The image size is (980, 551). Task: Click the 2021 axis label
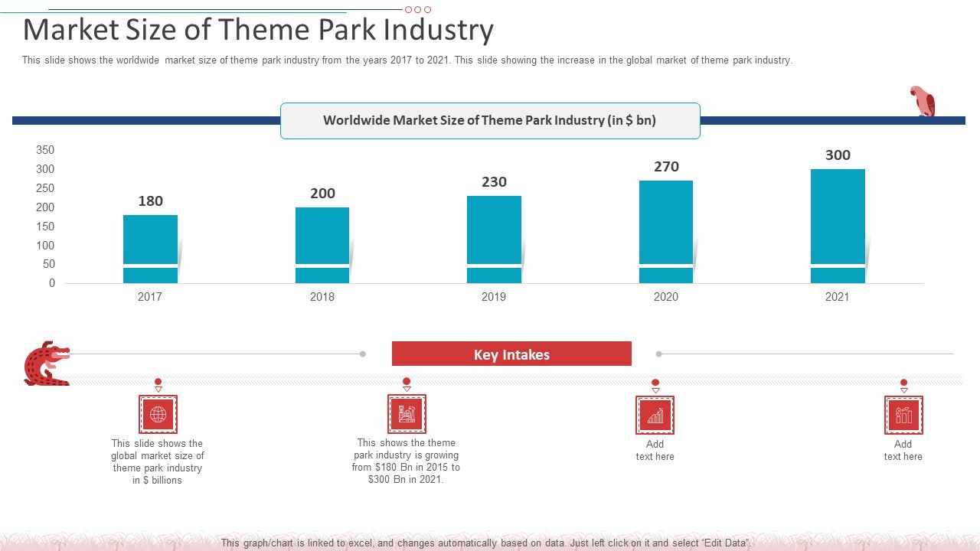(838, 297)
